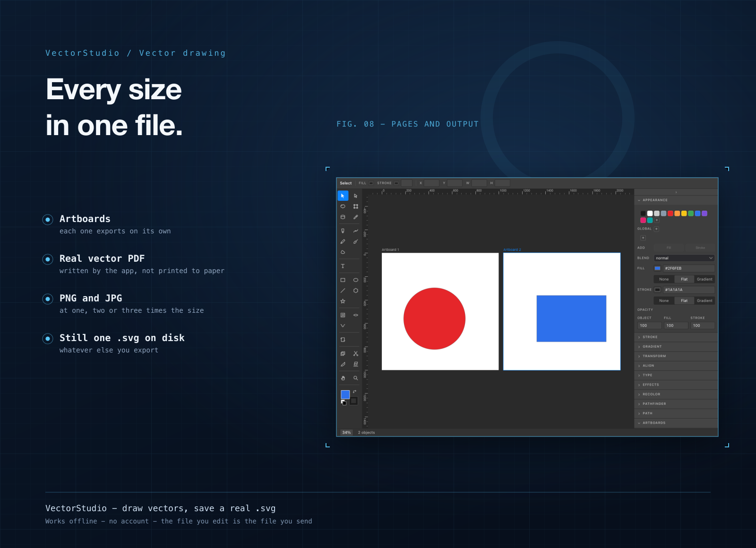Select the Rectangle tool
Viewport: 756px width, 548px height.
click(343, 280)
